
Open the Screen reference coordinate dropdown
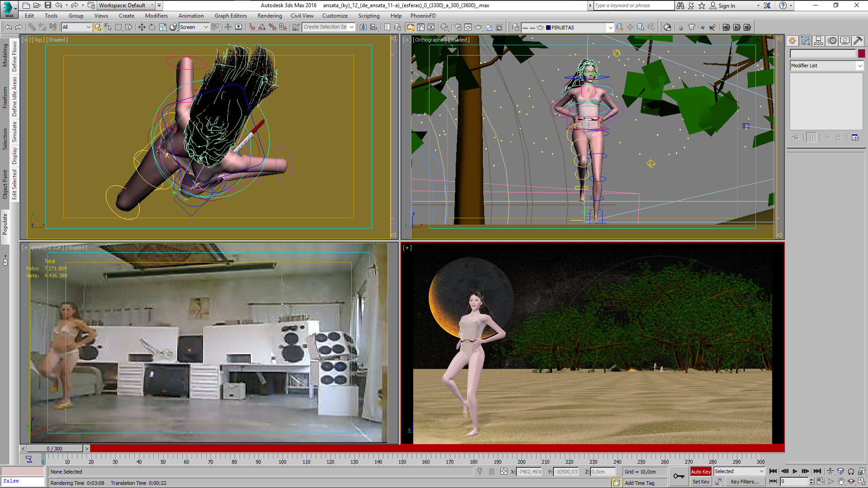point(206,27)
